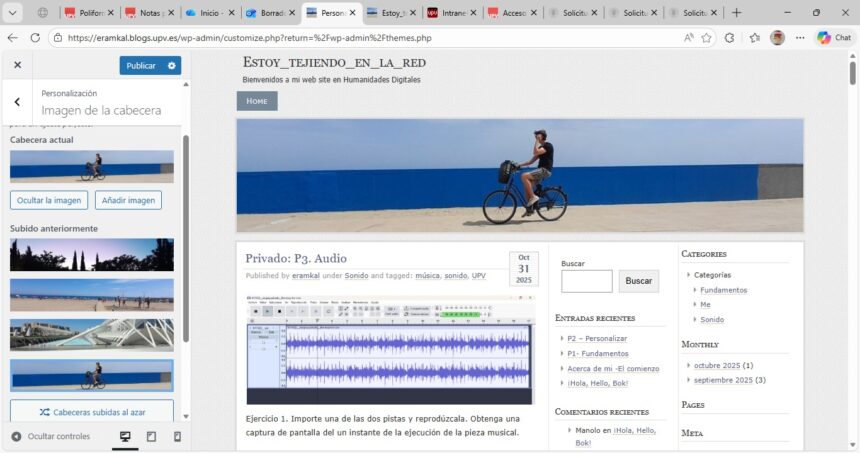Switch preview to mobile view
The height and width of the screenshot is (453, 860).
tap(177, 437)
